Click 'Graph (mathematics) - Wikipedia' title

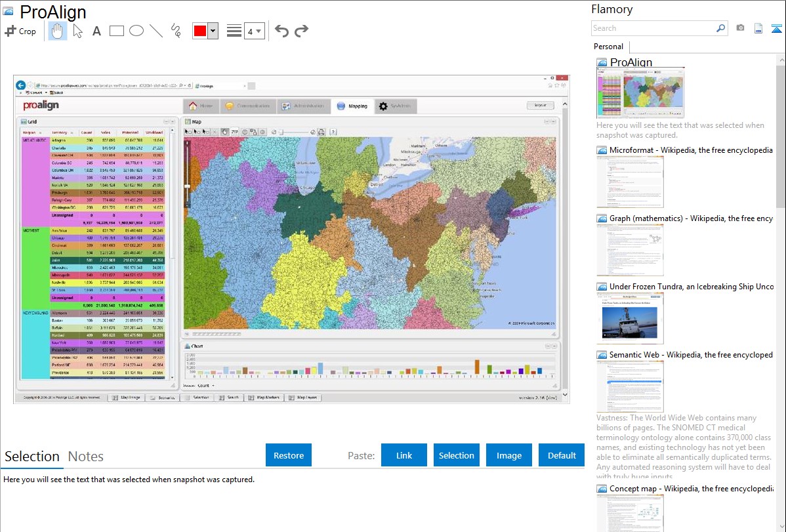[x=691, y=218]
